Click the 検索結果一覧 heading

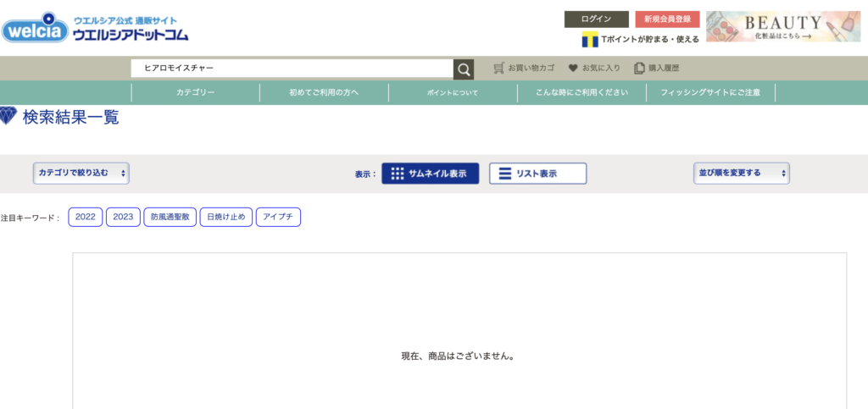tap(71, 117)
